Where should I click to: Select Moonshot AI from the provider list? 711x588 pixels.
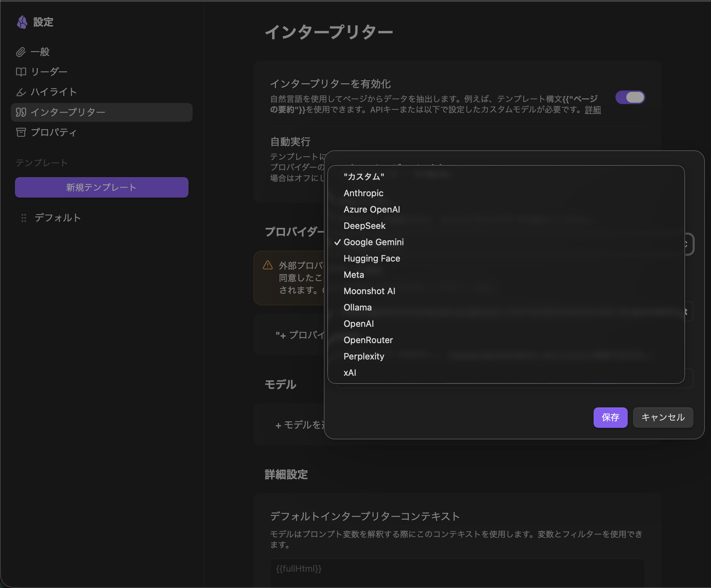506,291
